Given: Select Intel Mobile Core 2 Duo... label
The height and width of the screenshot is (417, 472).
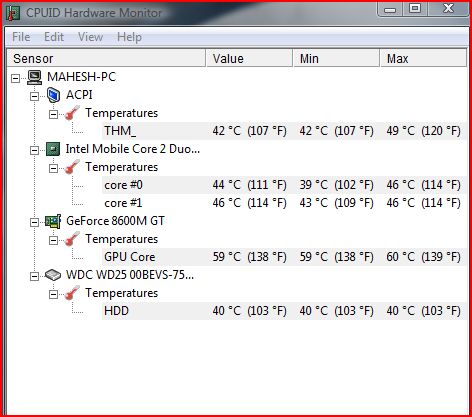Looking at the screenshot, I should tap(133, 149).
